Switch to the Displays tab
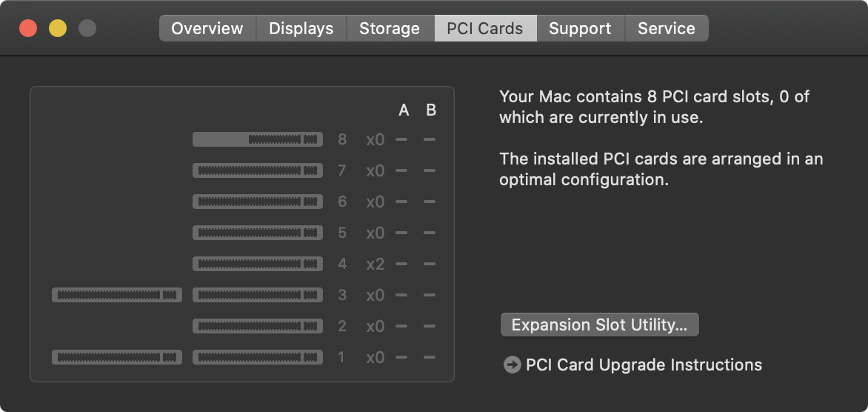 tap(301, 28)
